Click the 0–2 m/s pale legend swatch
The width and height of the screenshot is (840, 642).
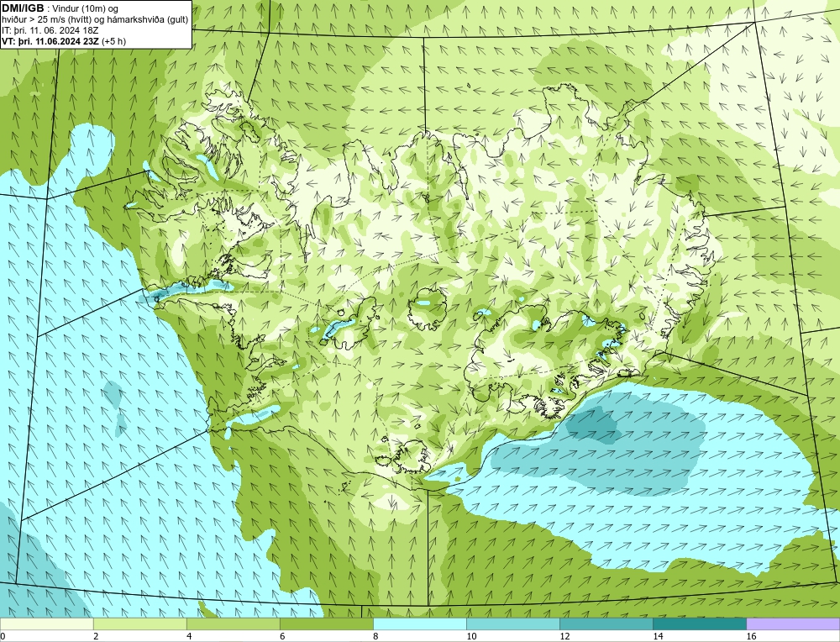point(46,624)
